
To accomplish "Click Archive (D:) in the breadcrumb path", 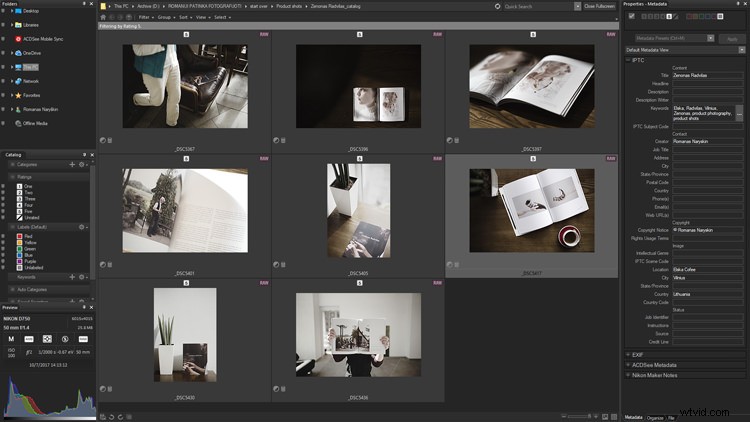I will (148, 6).
